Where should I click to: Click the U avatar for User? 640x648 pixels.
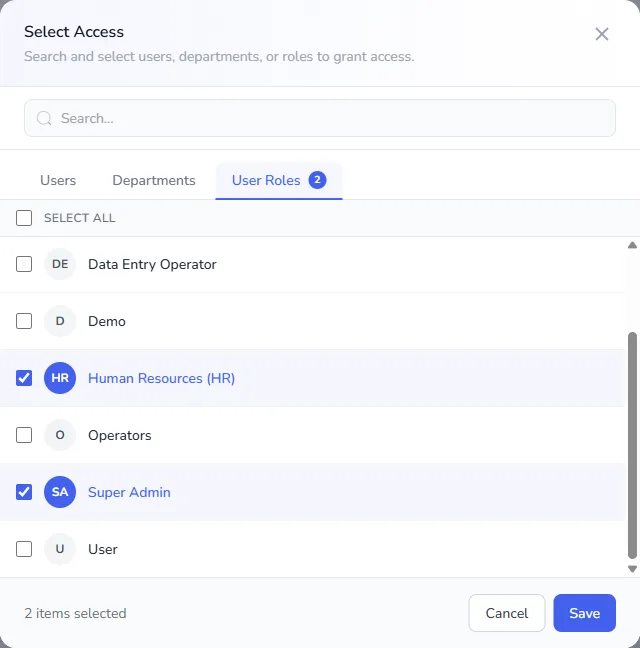click(x=60, y=549)
